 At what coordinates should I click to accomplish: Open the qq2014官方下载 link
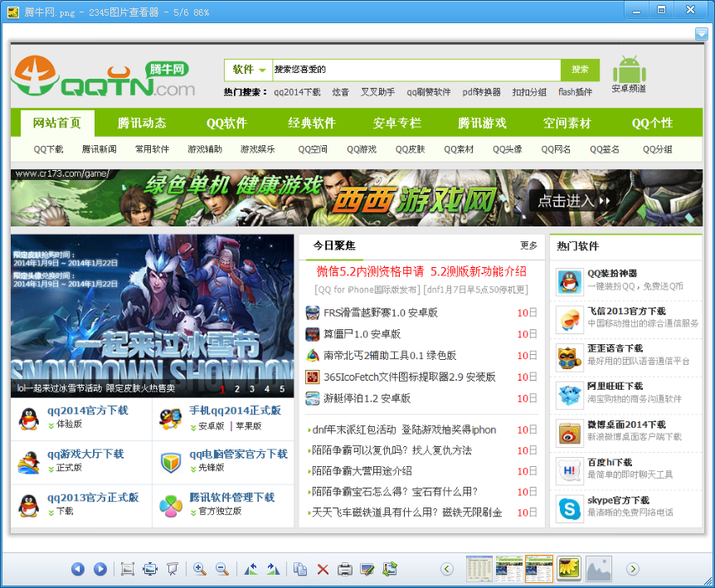coord(88,411)
